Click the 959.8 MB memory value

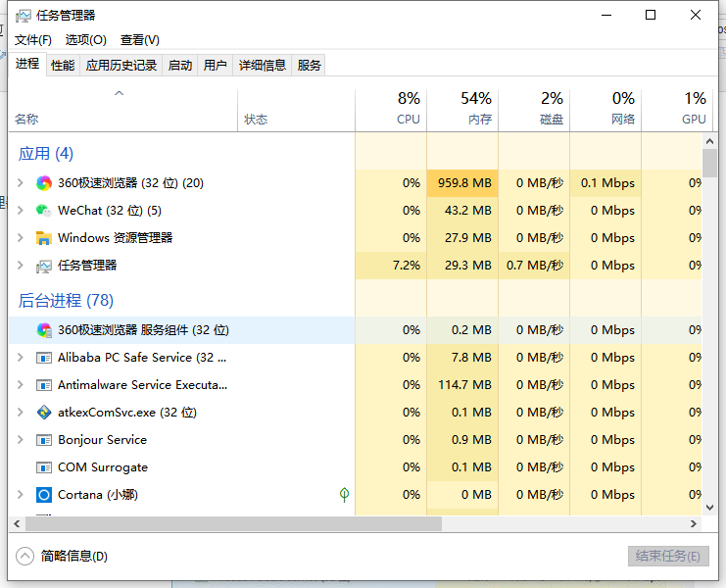464,183
